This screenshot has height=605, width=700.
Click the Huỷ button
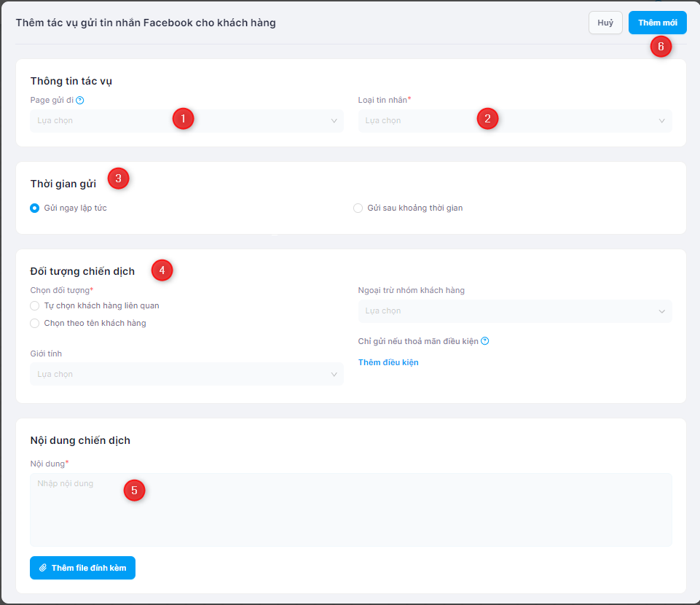pyautogui.click(x=605, y=23)
